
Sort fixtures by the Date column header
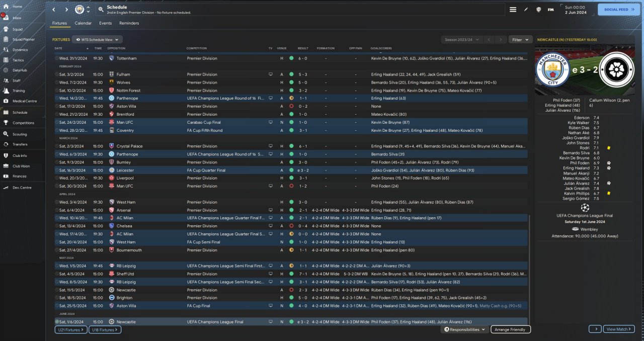59,48
